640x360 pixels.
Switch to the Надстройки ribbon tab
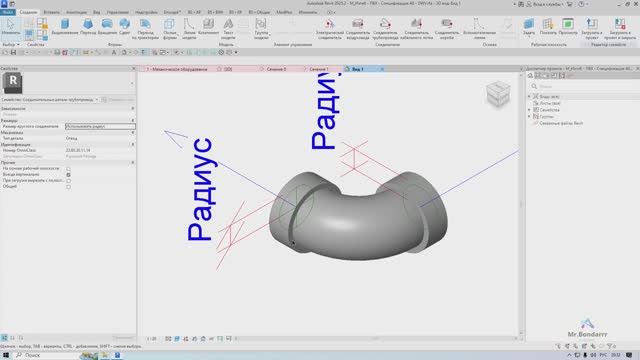[146, 12]
